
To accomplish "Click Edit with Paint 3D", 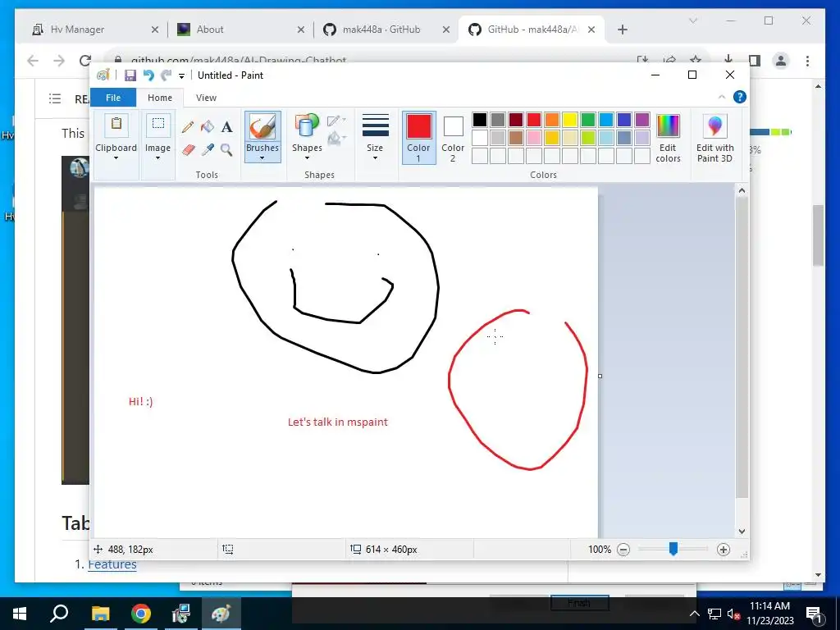I will (714, 138).
